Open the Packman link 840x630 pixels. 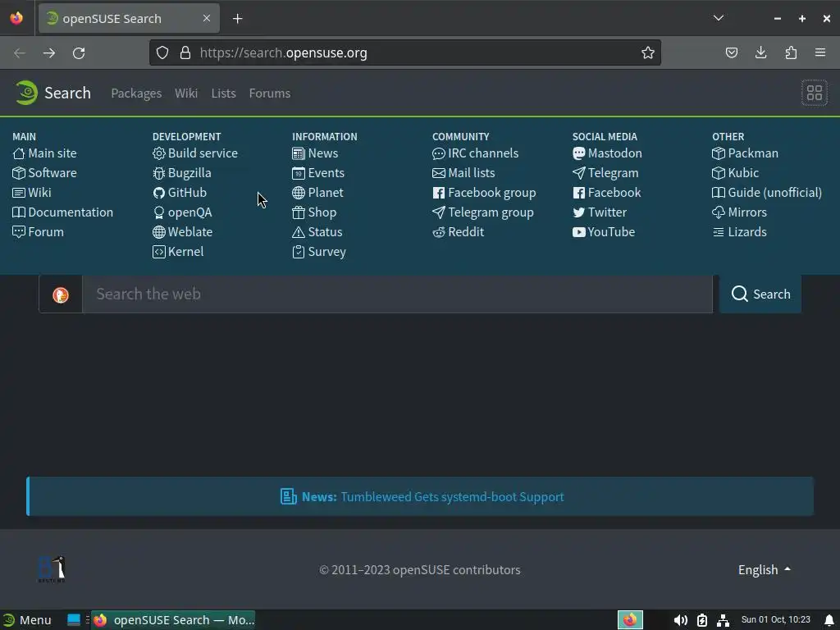[x=745, y=153]
